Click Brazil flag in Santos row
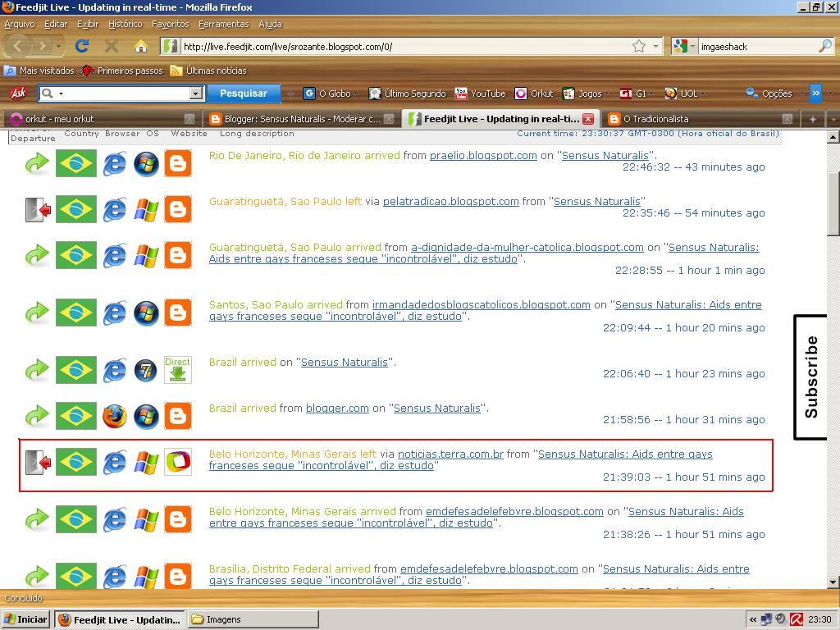This screenshot has width=840, height=630. point(76,313)
